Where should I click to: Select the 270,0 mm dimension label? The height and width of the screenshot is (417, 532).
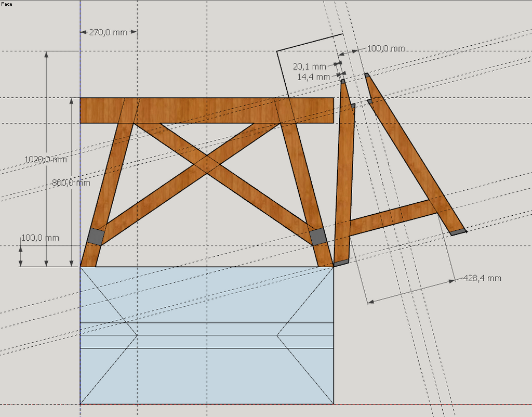point(108,32)
